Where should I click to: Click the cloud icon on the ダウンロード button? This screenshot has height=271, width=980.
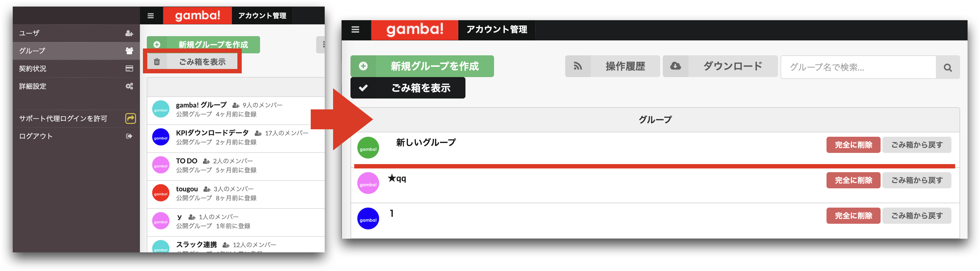[x=675, y=66]
